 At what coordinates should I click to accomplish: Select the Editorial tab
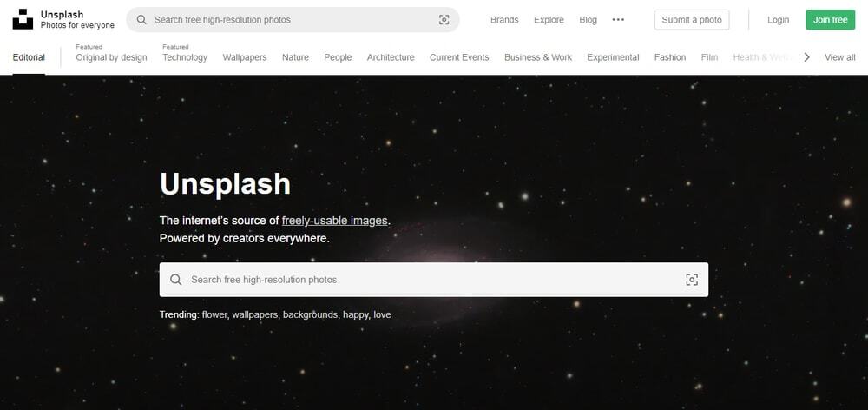tap(29, 57)
